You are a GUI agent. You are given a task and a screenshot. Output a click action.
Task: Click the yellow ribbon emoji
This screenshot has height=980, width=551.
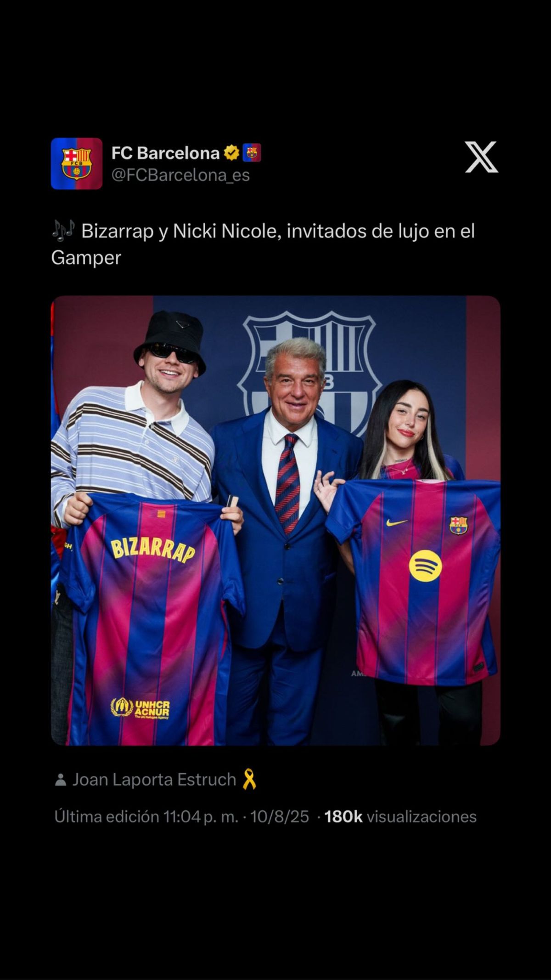tap(249, 779)
